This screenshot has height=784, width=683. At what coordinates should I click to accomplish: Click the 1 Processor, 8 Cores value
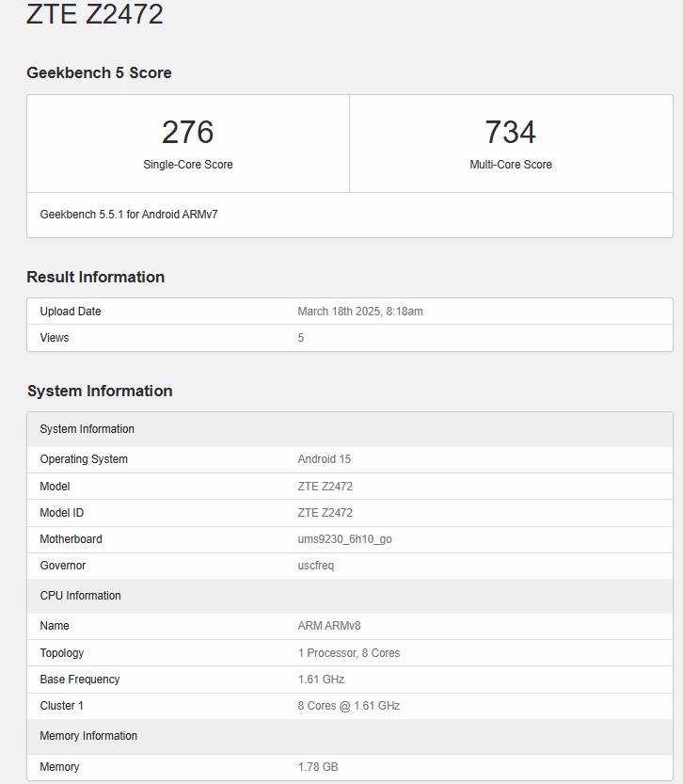tap(349, 653)
